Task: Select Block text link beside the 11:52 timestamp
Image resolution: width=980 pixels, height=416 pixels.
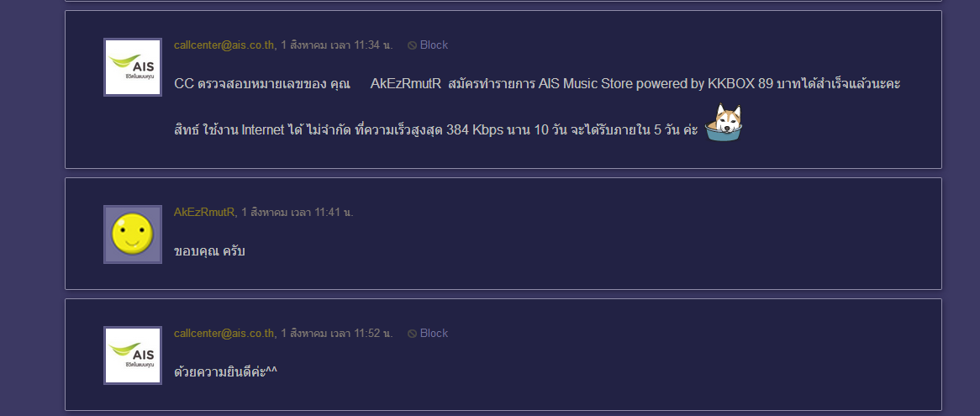Action: pyautogui.click(x=434, y=334)
